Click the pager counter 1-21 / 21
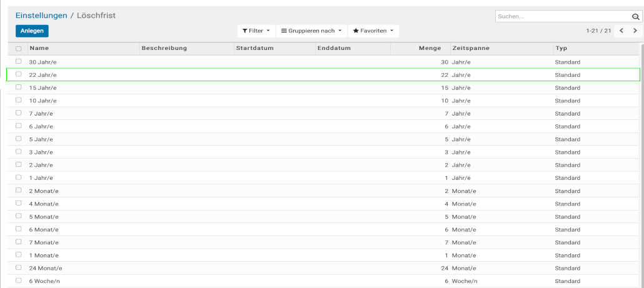 click(598, 31)
